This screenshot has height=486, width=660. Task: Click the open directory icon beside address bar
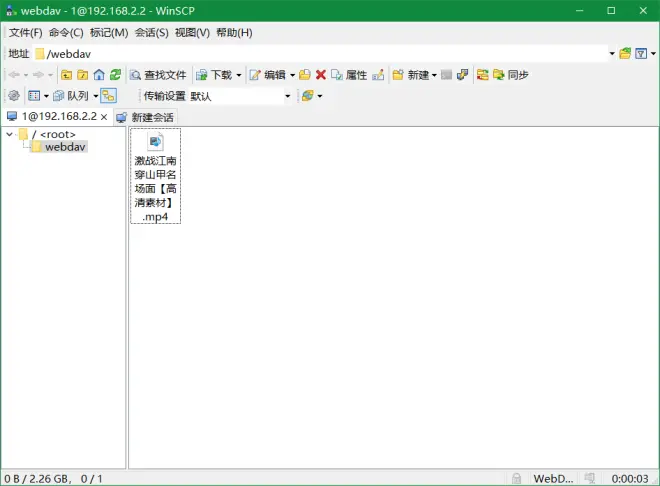[625, 53]
